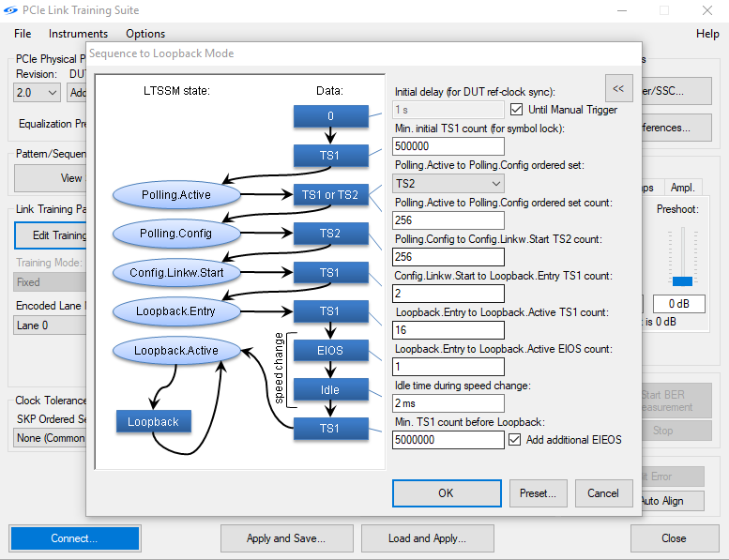Toggle the Add additional EIEOS checkbox

[x=514, y=440]
